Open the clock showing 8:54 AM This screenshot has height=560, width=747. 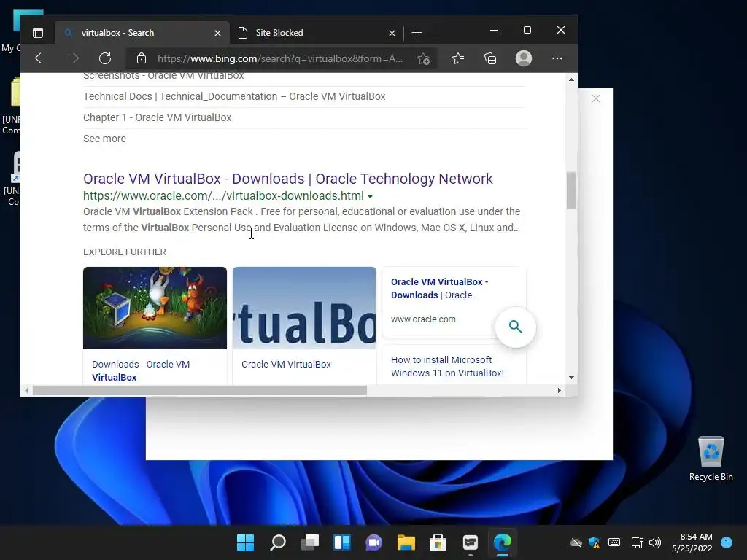[x=692, y=542]
